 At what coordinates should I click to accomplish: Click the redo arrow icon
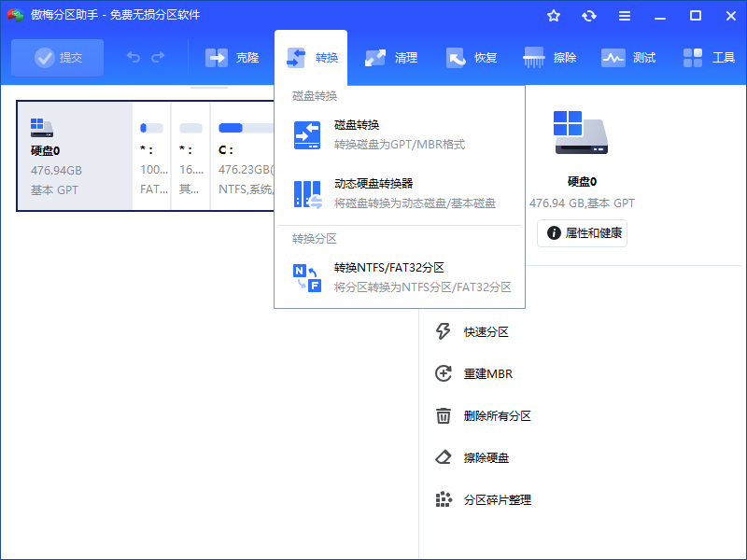(x=157, y=57)
